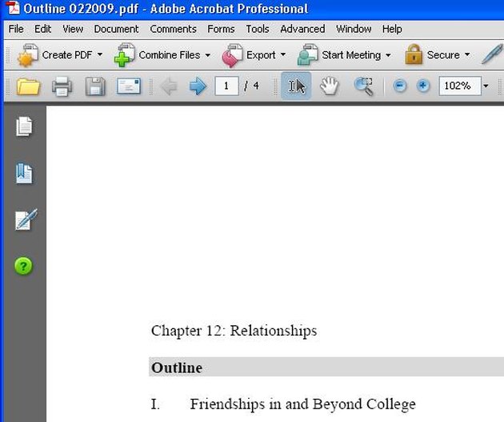The width and height of the screenshot is (504, 422).
Task: Print the document with the printer icon
Action: (x=62, y=86)
